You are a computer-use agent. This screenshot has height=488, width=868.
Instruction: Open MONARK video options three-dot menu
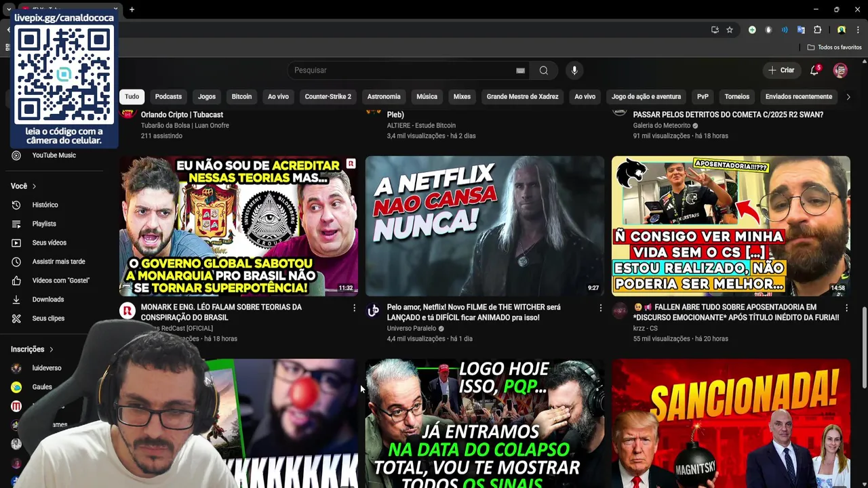354,308
